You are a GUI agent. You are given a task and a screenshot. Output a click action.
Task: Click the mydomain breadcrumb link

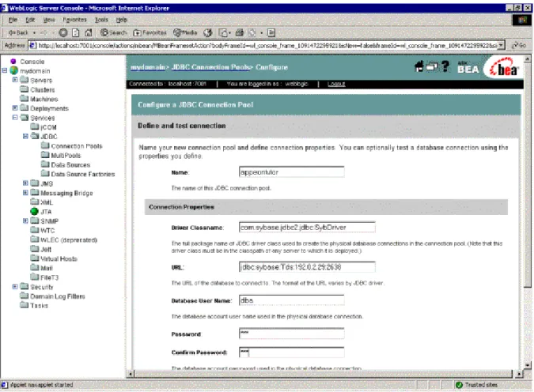coord(148,67)
